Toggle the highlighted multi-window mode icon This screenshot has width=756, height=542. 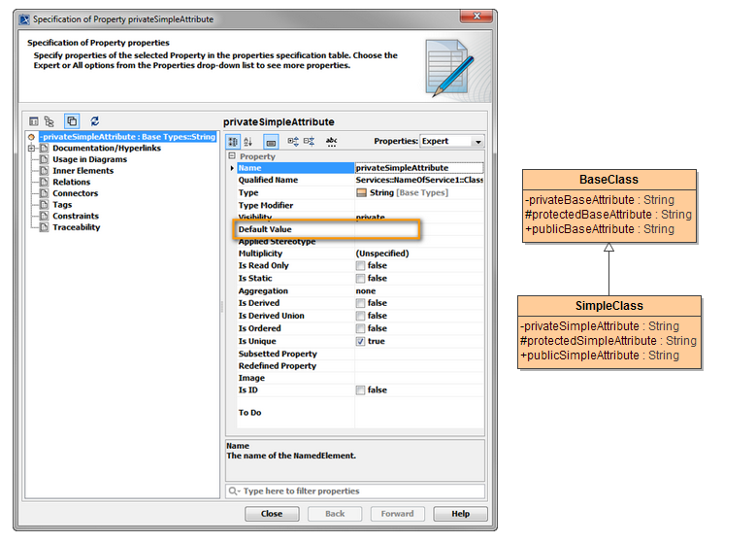pyautogui.click(x=72, y=121)
